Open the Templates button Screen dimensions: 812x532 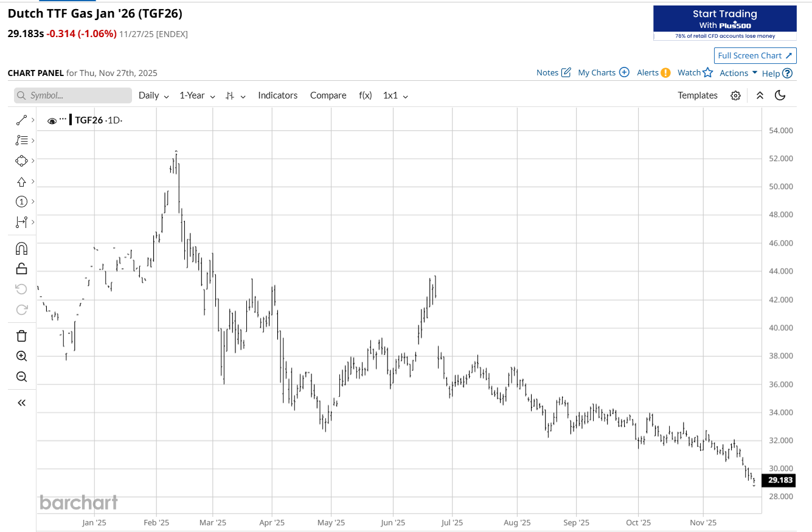pyautogui.click(x=698, y=95)
